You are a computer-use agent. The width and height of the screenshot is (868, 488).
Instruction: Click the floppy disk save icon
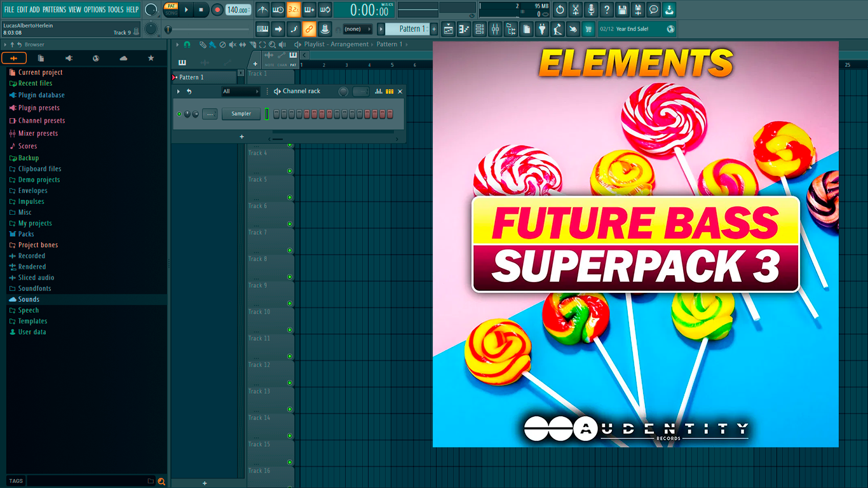pos(622,10)
